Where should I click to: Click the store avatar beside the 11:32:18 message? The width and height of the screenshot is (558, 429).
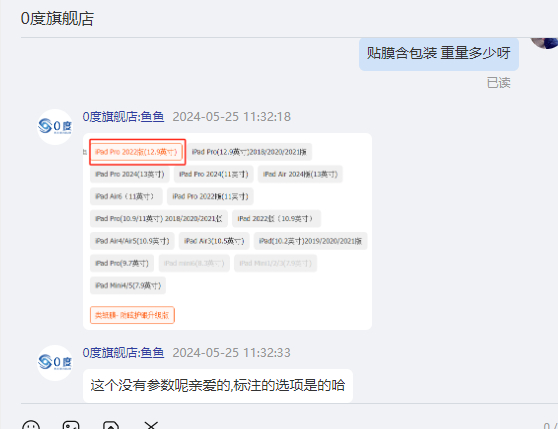coord(55,127)
